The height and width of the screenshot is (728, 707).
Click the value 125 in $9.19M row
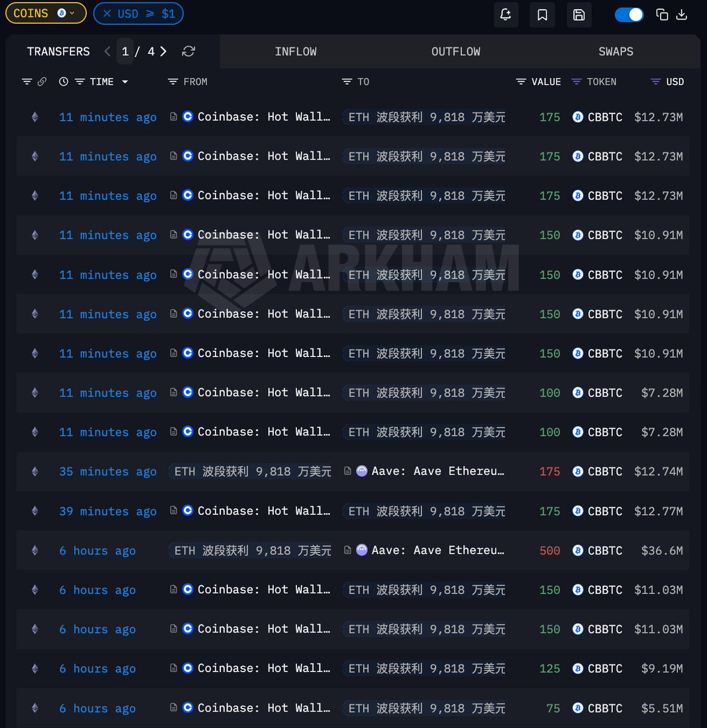point(550,668)
